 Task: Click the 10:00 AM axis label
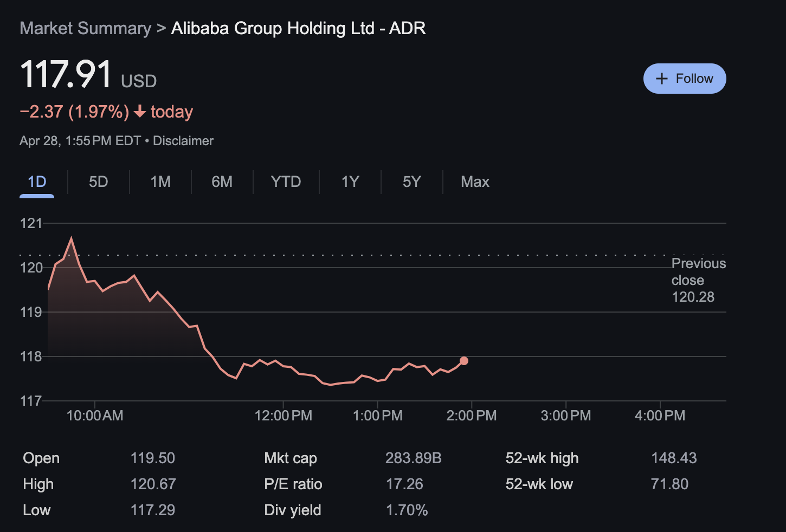tap(95, 416)
